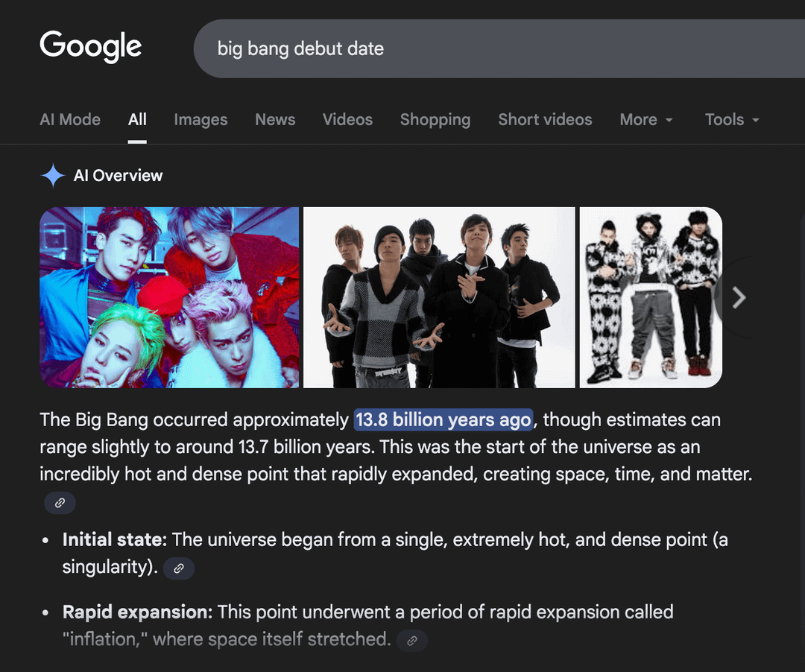This screenshot has width=805, height=672.
Task: Expand the More dropdown menu
Action: [646, 120]
